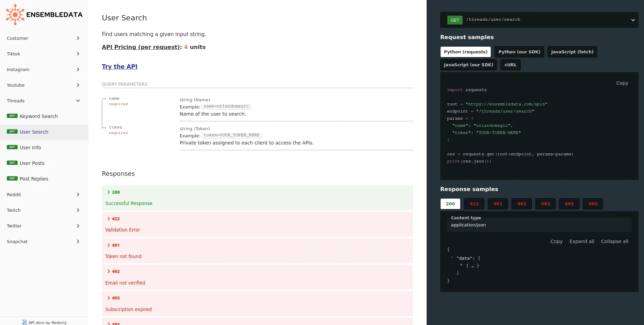Click the name=orlandomagic example value
Screen dimensions: 644x325
[x=226, y=106]
